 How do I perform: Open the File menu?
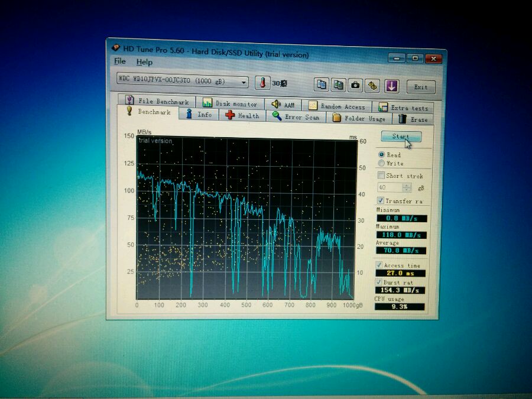(x=119, y=61)
